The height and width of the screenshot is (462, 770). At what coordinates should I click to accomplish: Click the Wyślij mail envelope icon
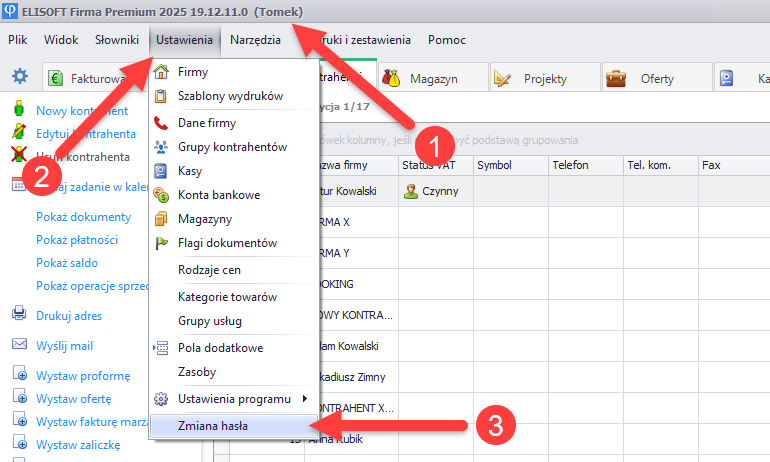18,345
